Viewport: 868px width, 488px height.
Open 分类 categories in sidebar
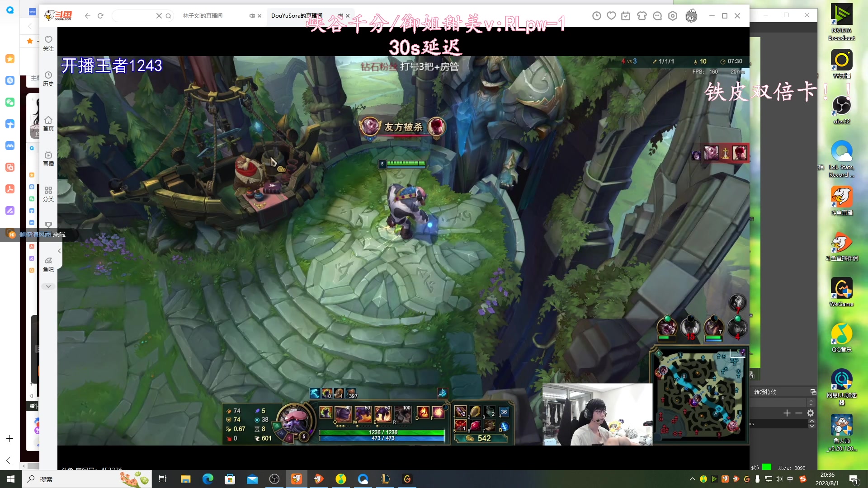click(48, 194)
